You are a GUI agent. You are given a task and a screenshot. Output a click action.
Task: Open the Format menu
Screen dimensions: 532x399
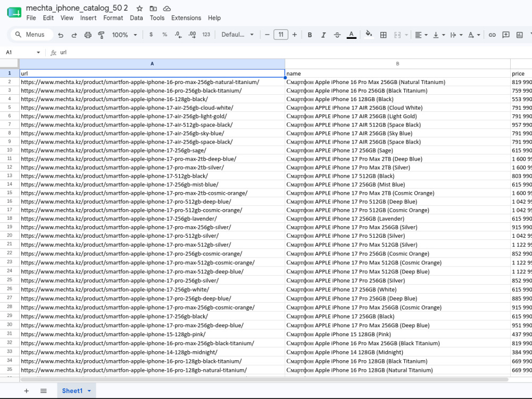tap(113, 18)
